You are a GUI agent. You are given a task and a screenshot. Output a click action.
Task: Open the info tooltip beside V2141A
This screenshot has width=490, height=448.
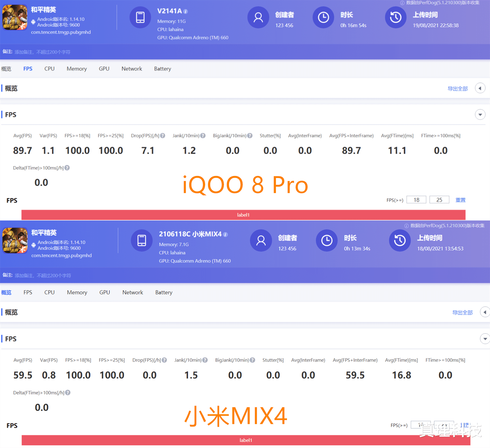tap(185, 11)
